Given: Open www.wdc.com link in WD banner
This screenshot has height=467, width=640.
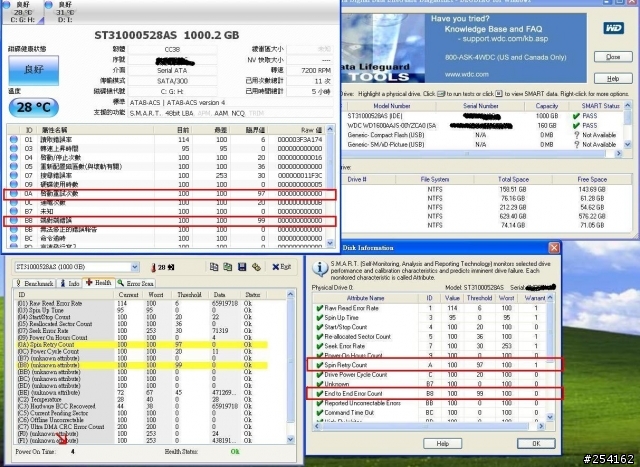Looking at the screenshot, I should click(467, 74).
